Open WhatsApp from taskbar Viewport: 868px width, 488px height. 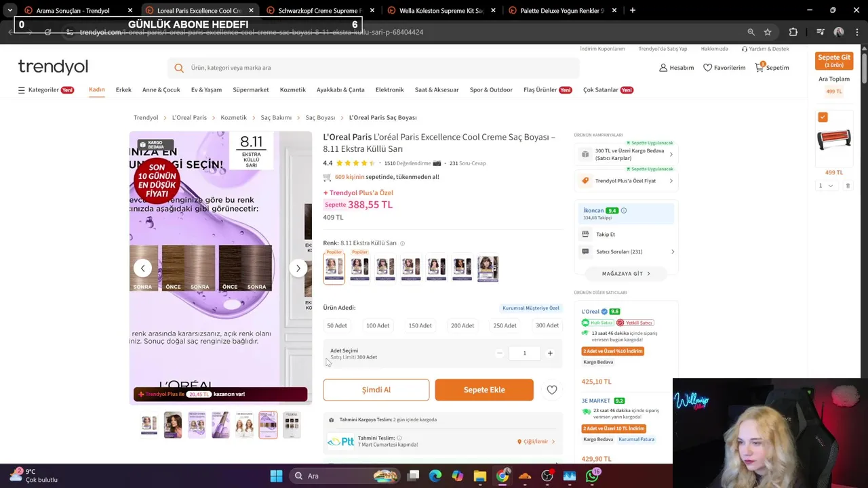click(x=592, y=476)
